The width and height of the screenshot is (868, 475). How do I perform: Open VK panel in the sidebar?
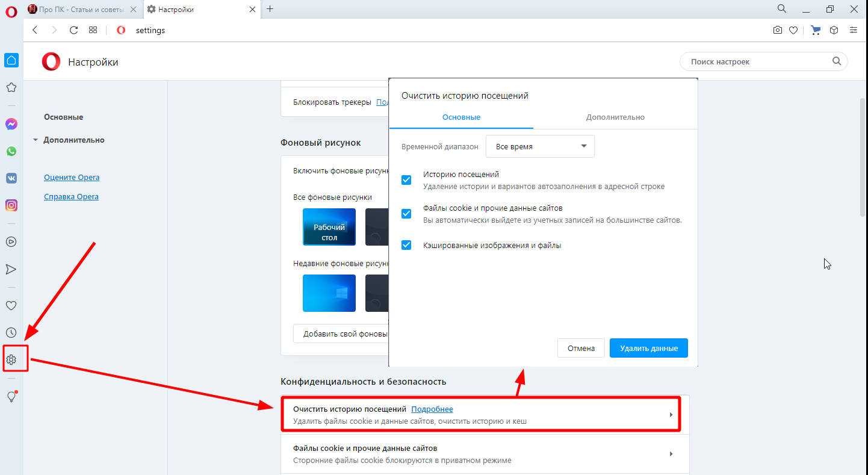(11, 178)
